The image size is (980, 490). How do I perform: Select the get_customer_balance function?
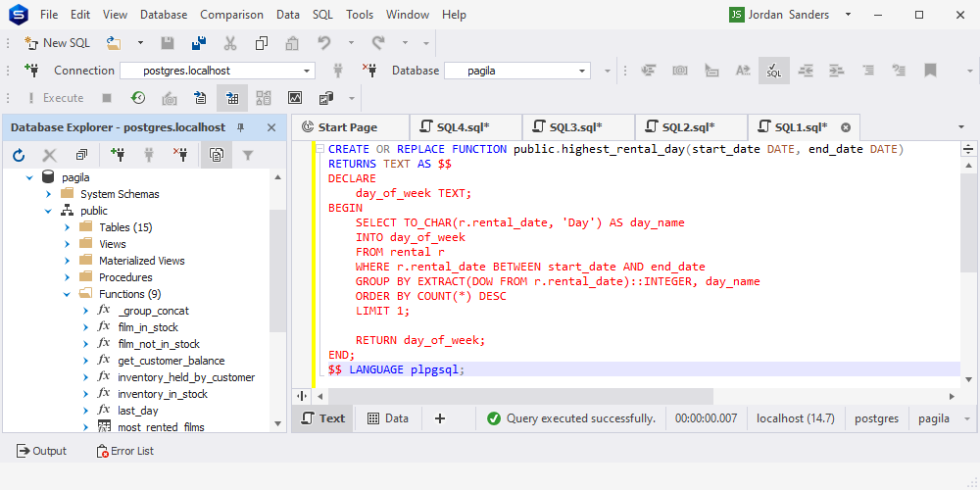click(171, 361)
